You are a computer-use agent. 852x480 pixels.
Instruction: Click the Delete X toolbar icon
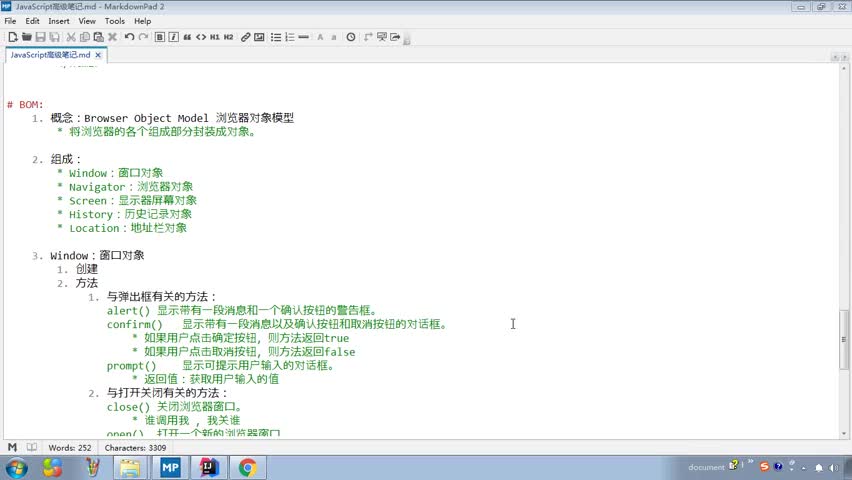pyautogui.click(x=112, y=37)
